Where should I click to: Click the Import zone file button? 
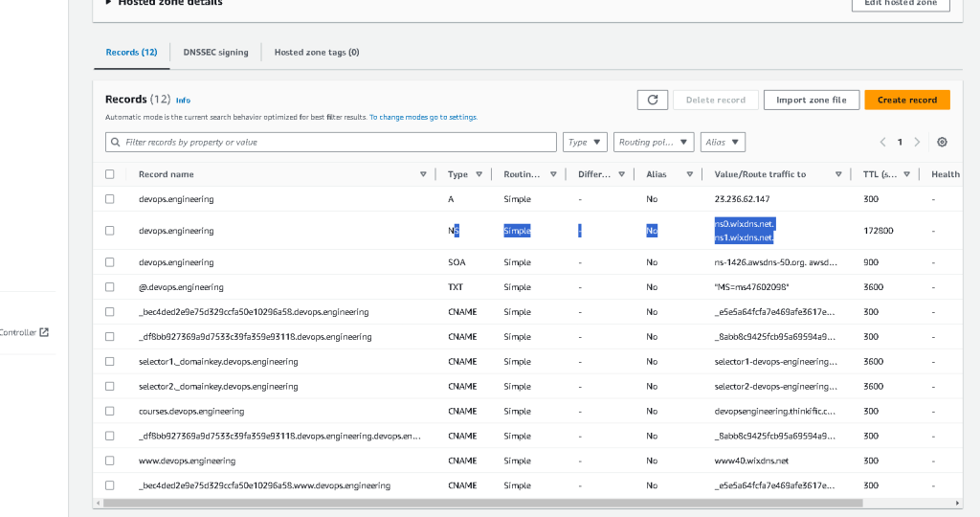[812, 100]
